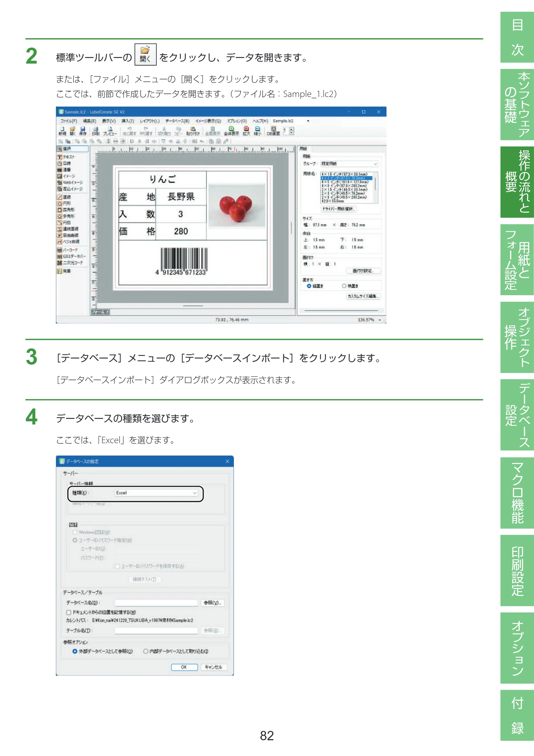This screenshot has width=534, height=756.
Task: Open the ファイル(F) menu
Action: [x=68, y=121]
